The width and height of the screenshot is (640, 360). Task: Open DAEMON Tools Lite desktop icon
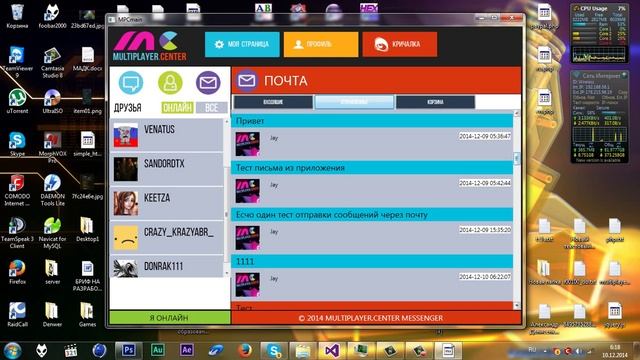52,190
